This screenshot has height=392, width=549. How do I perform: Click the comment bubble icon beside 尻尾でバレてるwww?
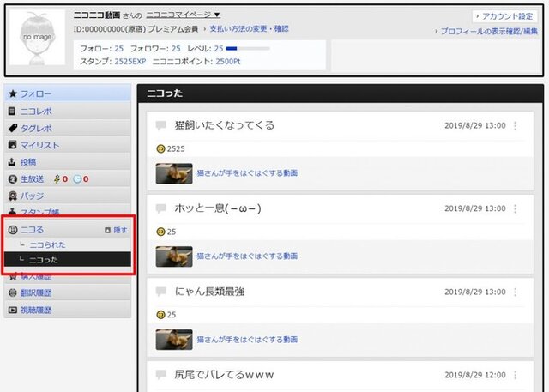pyautogui.click(x=160, y=375)
